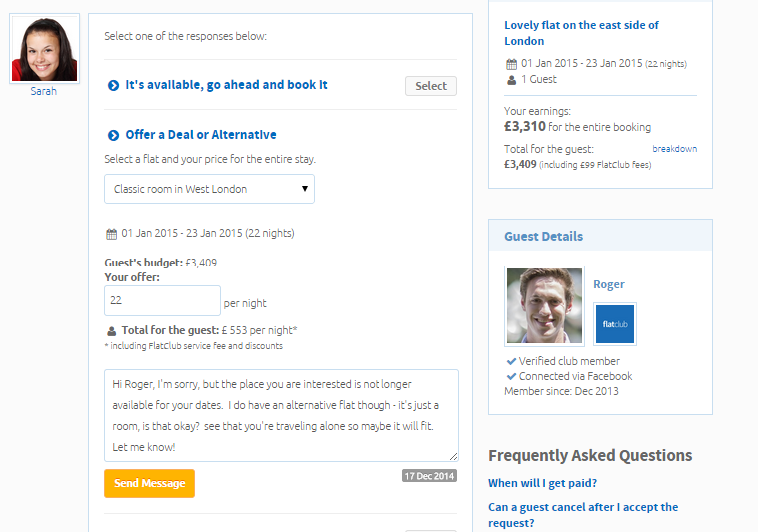Click Sarah's profile photo

pos(44,49)
